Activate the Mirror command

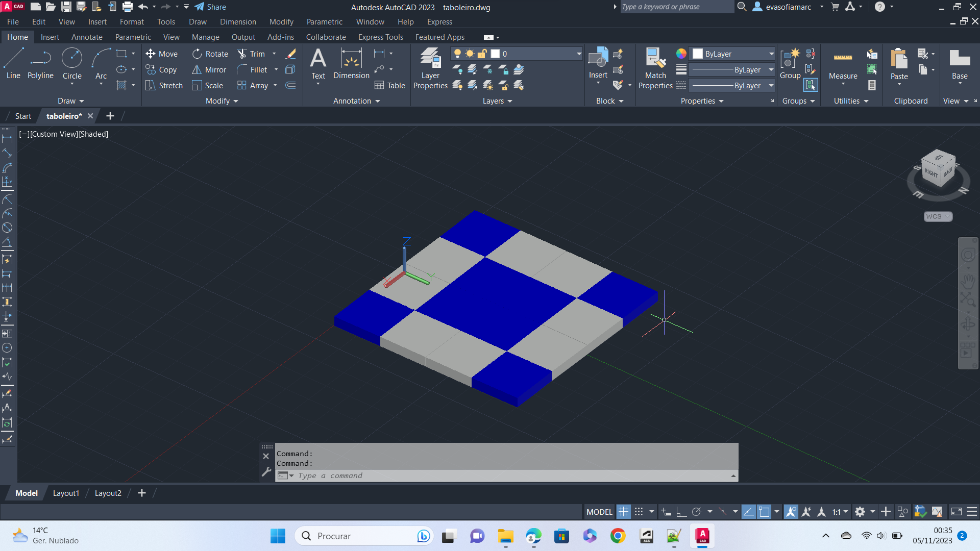click(x=209, y=69)
